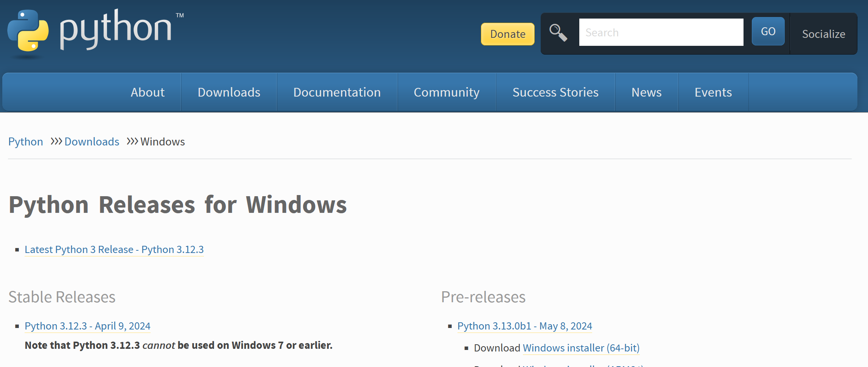Image resolution: width=868 pixels, height=367 pixels.
Task: Go to the Python breadcrumb link
Action: pyautogui.click(x=26, y=142)
